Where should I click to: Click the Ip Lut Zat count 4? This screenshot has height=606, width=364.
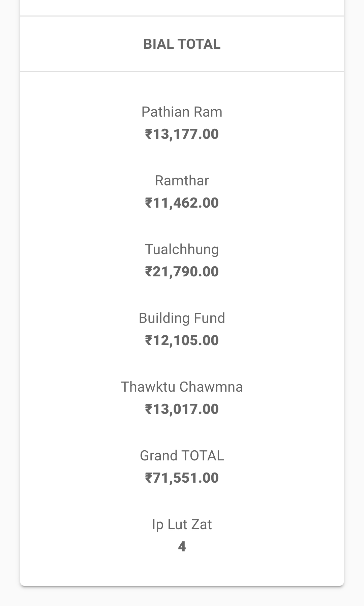[x=182, y=547]
